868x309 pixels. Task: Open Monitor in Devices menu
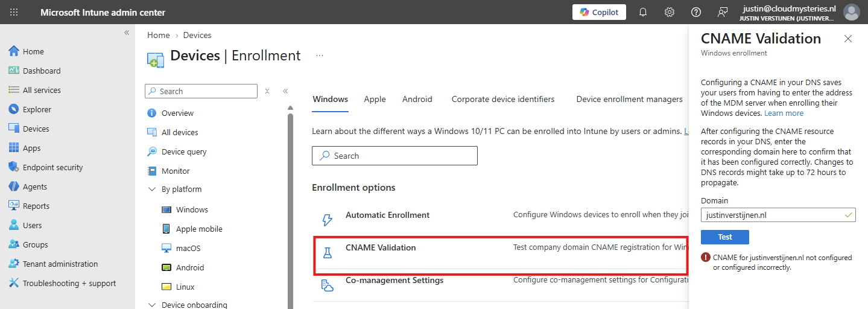176,171
